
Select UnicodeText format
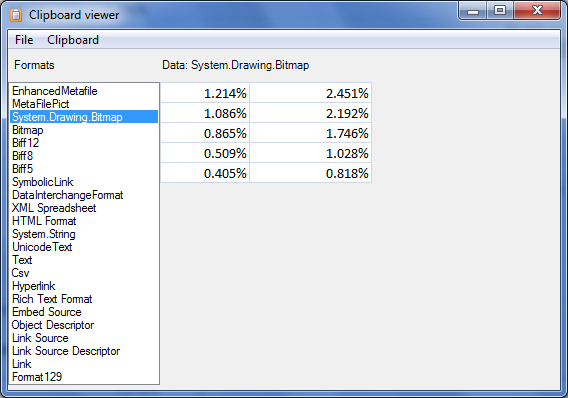click(x=84, y=247)
